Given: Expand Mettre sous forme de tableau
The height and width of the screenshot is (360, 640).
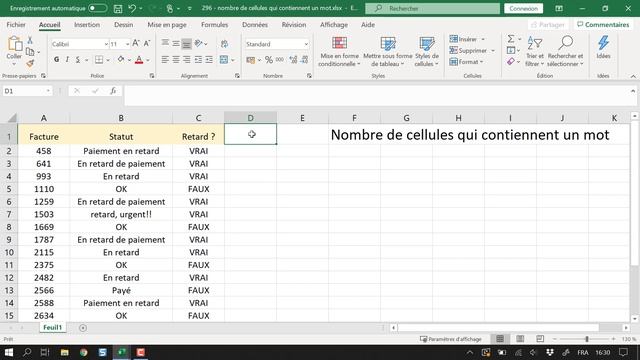Looking at the screenshot, I should point(388,51).
